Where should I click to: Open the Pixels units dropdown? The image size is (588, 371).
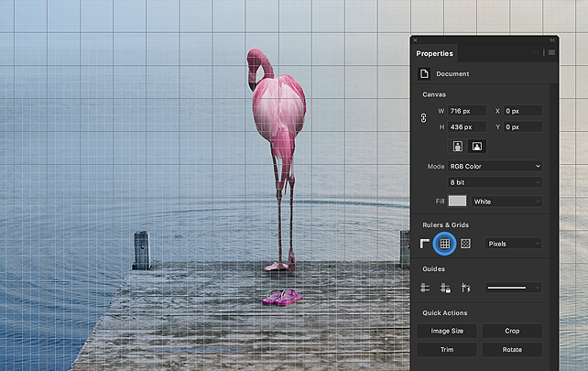pyautogui.click(x=514, y=244)
